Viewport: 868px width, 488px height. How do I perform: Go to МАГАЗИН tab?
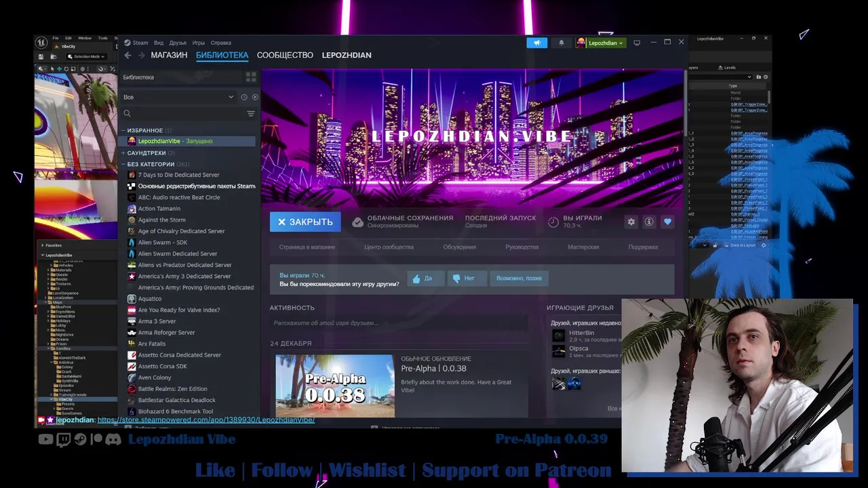(169, 55)
